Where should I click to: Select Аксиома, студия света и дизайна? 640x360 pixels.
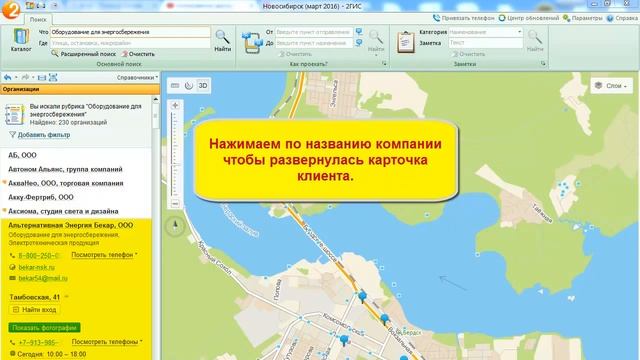coord(63,211)
